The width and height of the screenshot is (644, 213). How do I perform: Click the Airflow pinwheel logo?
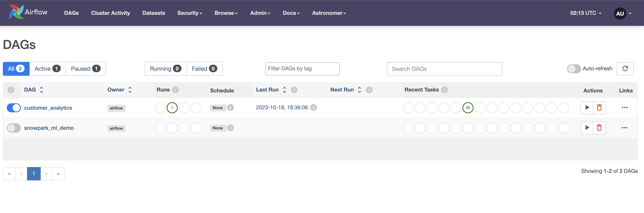pos(16,12)
